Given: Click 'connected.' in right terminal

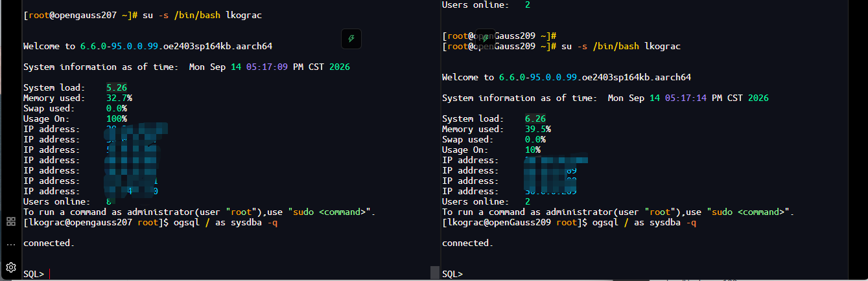Looking at the screenshot, I should (x=468, y=243).
